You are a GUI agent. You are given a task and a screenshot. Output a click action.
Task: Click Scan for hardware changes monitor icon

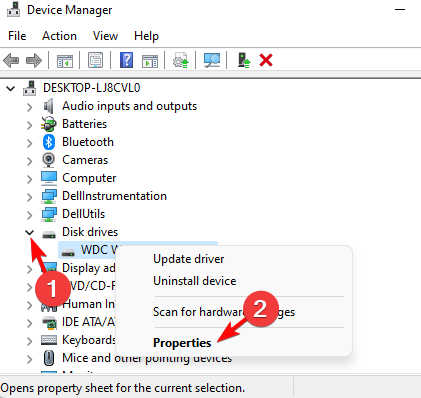(212, 60)
